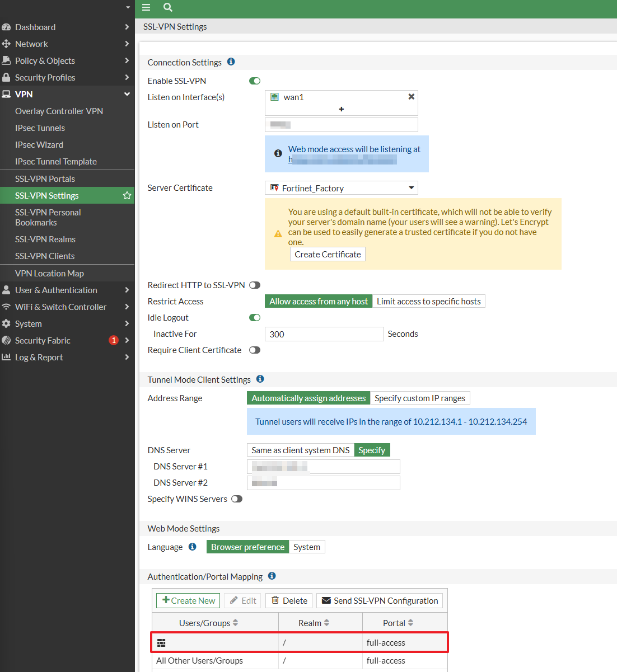The height and width of the screenshot is (672, 617).
Task: Toggle the Enable SSL-VPN switch
Action: click(255, 81)
